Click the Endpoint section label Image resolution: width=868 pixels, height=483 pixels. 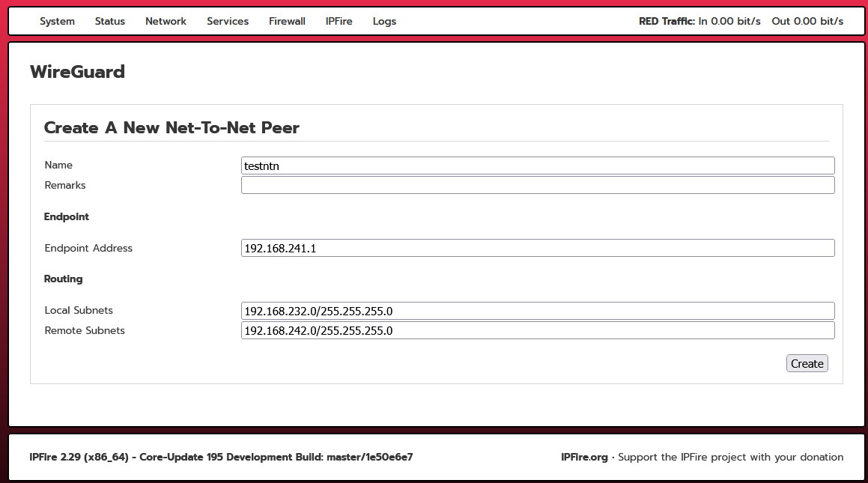pos(67,216)
